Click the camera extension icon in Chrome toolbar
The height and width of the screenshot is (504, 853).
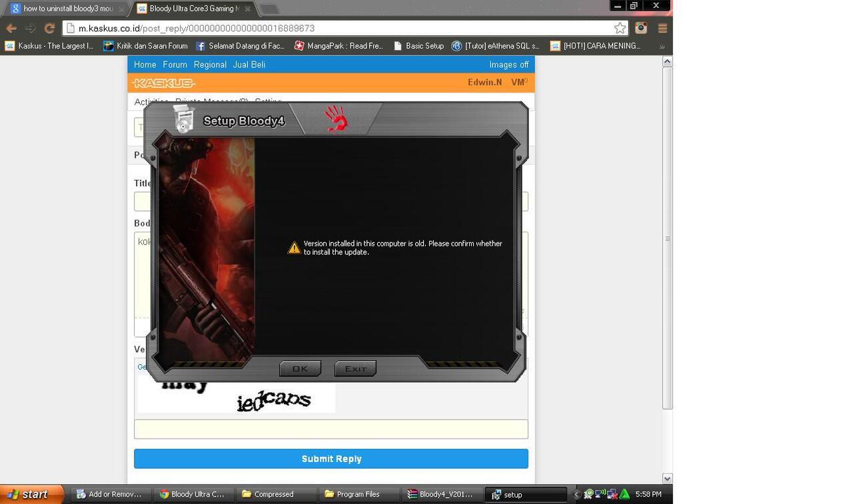coord(641,28)
